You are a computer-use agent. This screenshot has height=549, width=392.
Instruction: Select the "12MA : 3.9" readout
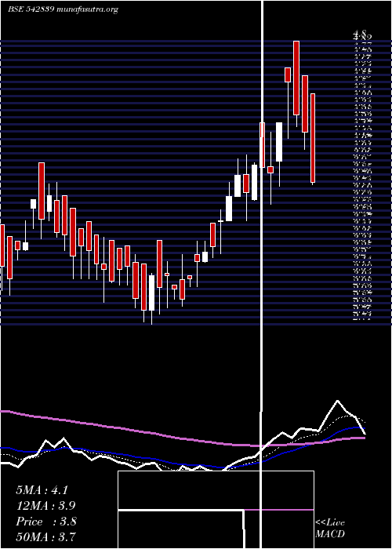(x=45, y=506)
